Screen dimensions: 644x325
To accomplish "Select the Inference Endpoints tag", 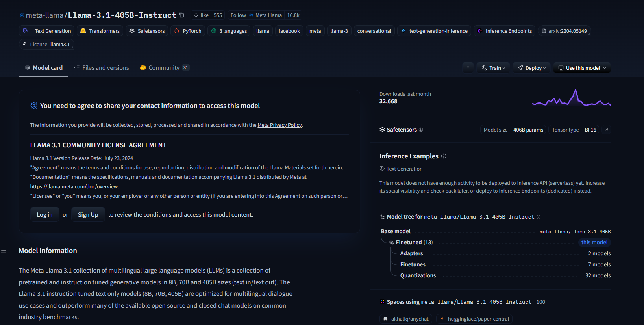I will coord(504,31).
